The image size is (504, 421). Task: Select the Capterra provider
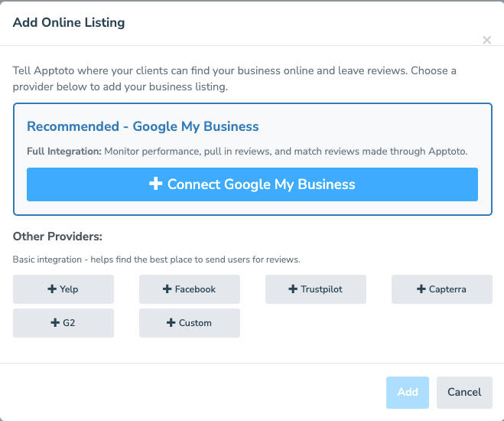pyautogui.click(x=441, y=289)
